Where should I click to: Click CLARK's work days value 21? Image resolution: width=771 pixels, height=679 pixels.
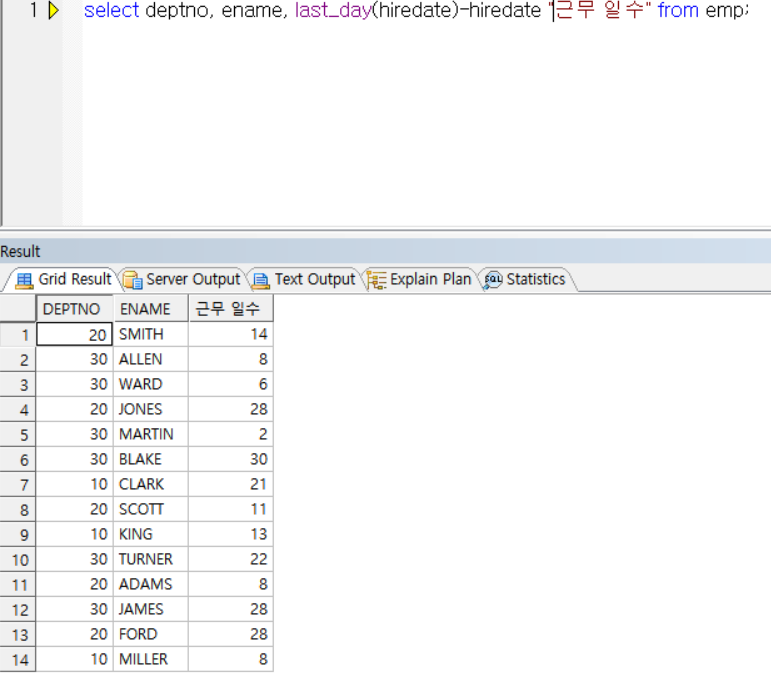coord(231,485)
